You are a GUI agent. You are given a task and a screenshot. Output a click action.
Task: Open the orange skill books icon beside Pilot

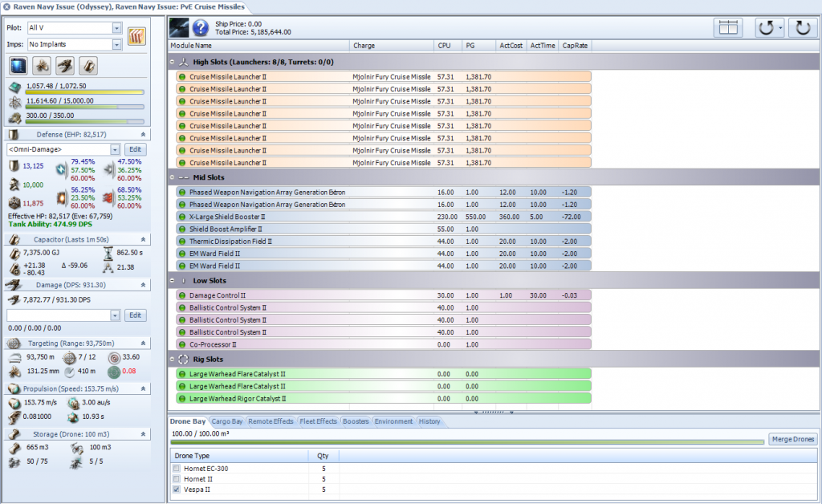pos(136,36)
